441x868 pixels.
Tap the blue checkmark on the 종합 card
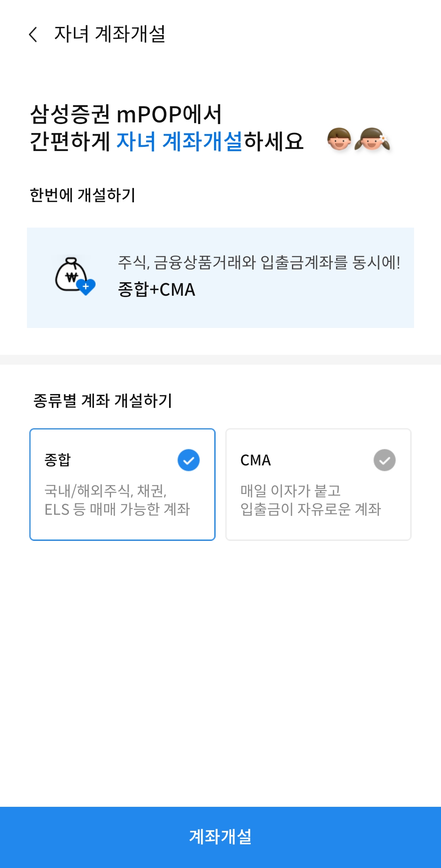point(188,461)
